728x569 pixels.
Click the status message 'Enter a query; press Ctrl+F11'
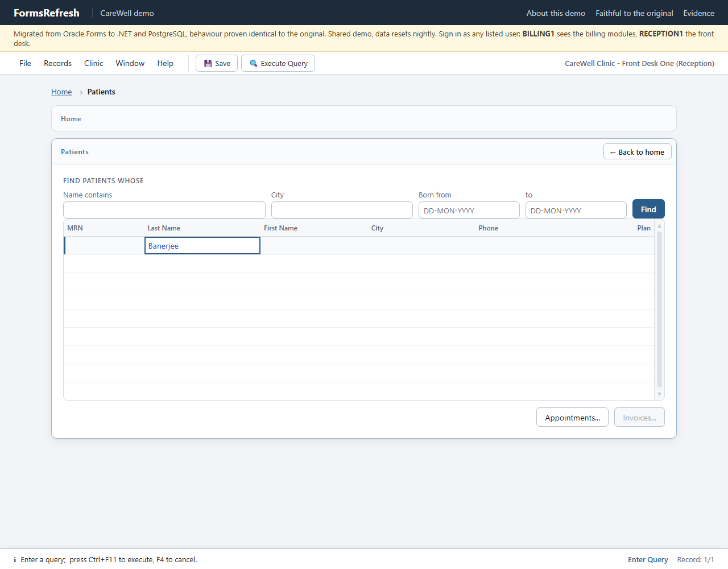click(x=109, y=560)
